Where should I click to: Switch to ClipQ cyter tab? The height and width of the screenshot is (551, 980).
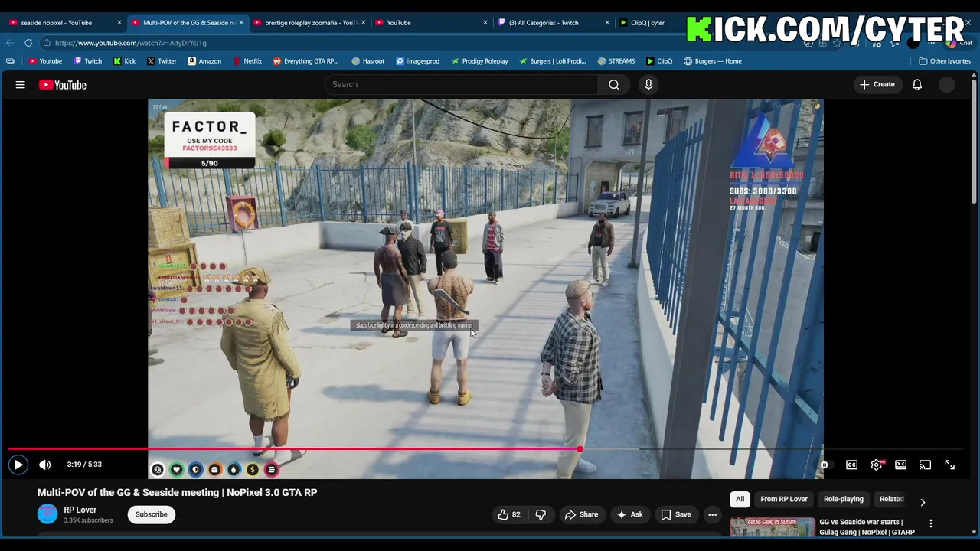point(645,23)
